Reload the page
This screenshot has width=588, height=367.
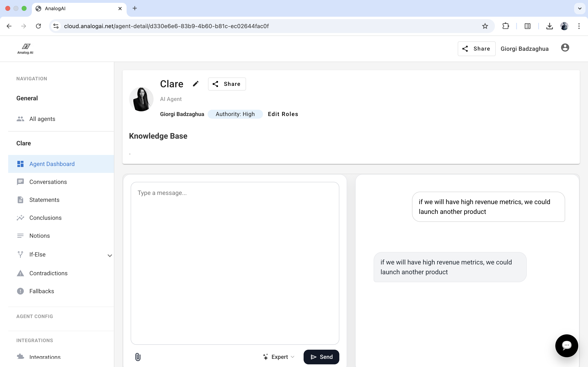pyautogui.click(x=38, y=26)
